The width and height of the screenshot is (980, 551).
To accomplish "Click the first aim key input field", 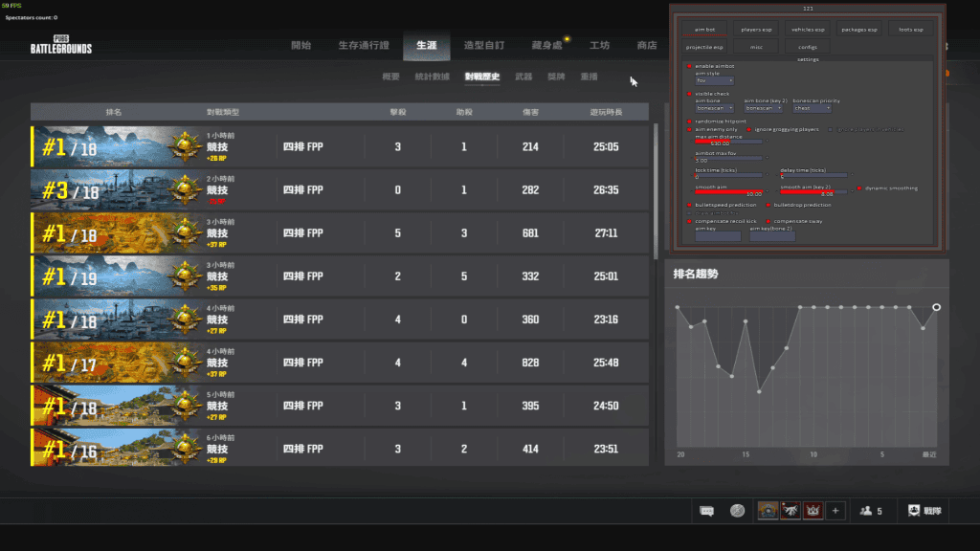I will tap(718, 236).
